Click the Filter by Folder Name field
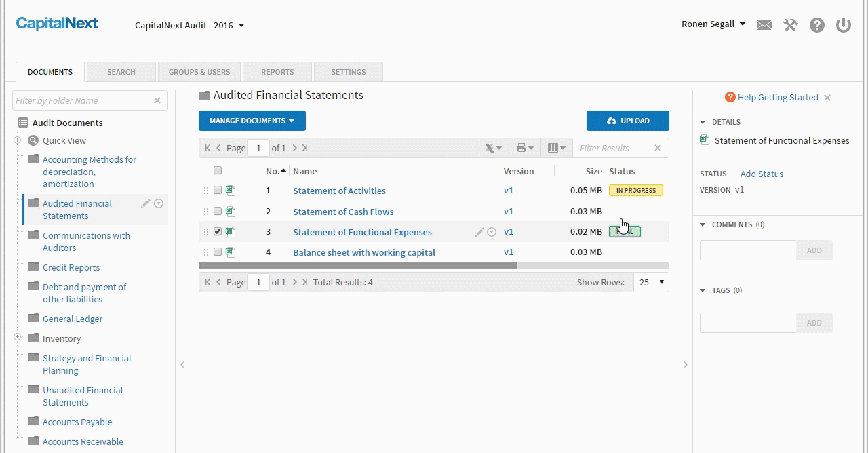This screenshot has width=868, height=453. pos(83,100)
